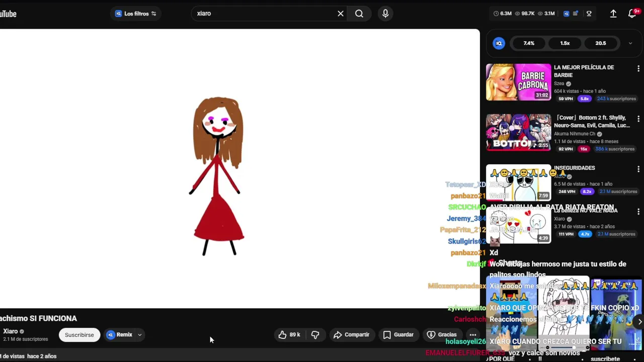The height and width of the screenshot is (362, 644).
Task: Open the Xiaro channel name under video
Action: point(11,331)
